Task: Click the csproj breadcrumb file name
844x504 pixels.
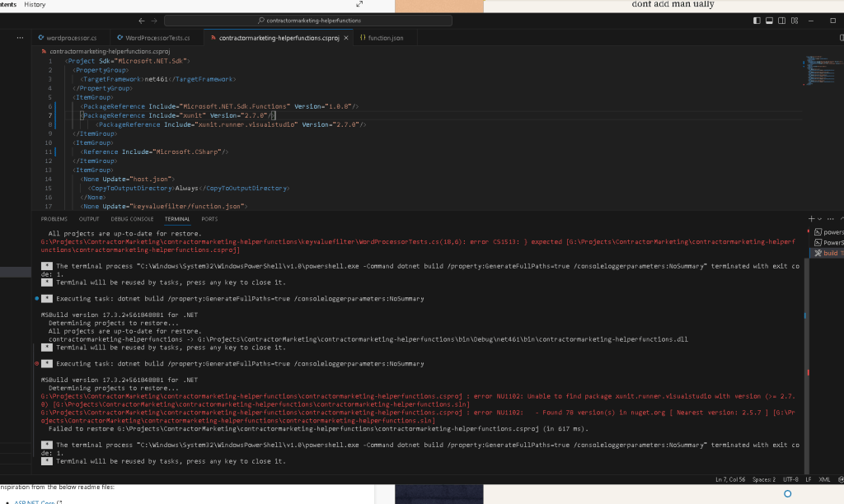Action: [110, 52]
